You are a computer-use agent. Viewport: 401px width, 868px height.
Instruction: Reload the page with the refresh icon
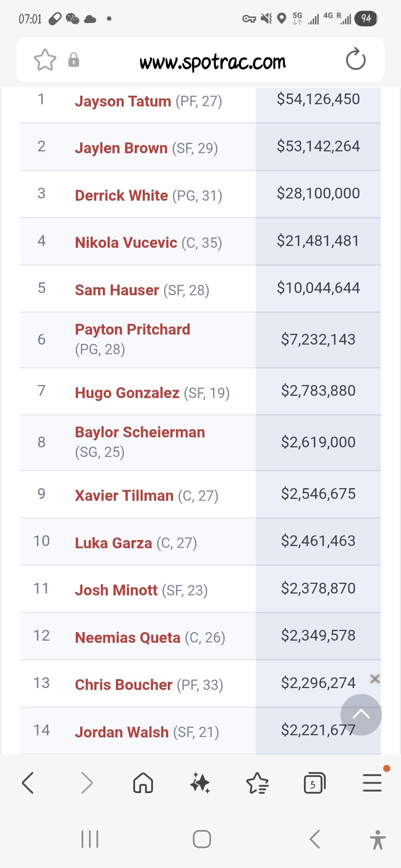point(356,59)
